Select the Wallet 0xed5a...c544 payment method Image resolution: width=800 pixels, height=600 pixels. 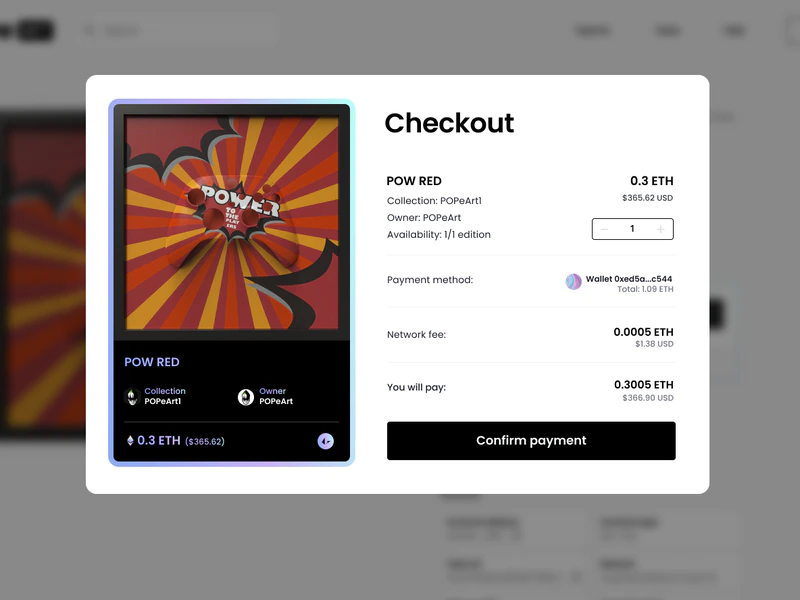[628, 279]
